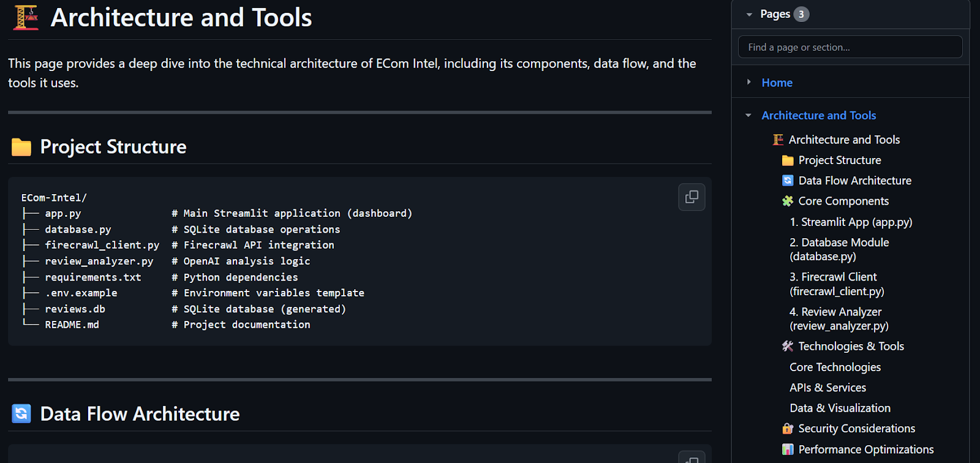Collapse the Pages section triangle
Screen dimensions: 980x463
click(748, 14)
